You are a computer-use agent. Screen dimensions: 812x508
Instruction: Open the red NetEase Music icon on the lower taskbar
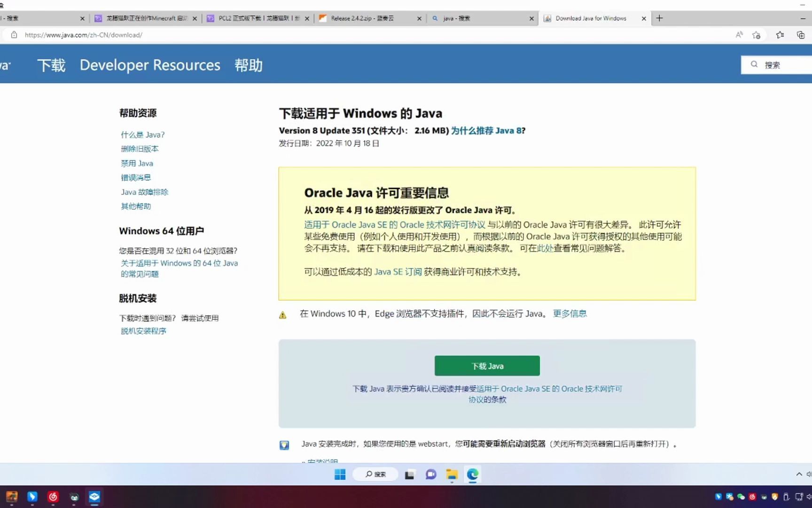coord(53,497)
